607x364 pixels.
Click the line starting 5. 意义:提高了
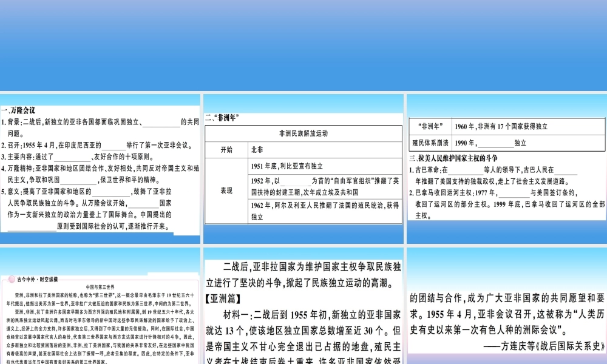86,192
